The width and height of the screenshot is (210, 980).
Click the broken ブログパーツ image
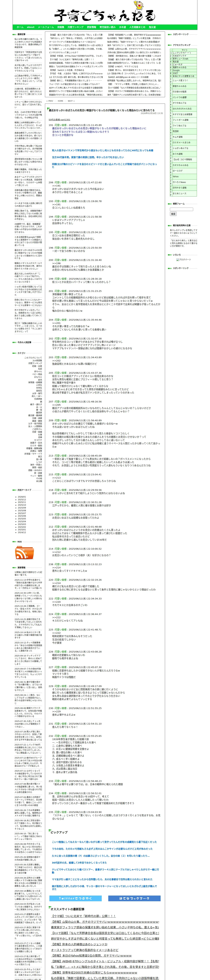click(184, 260)
